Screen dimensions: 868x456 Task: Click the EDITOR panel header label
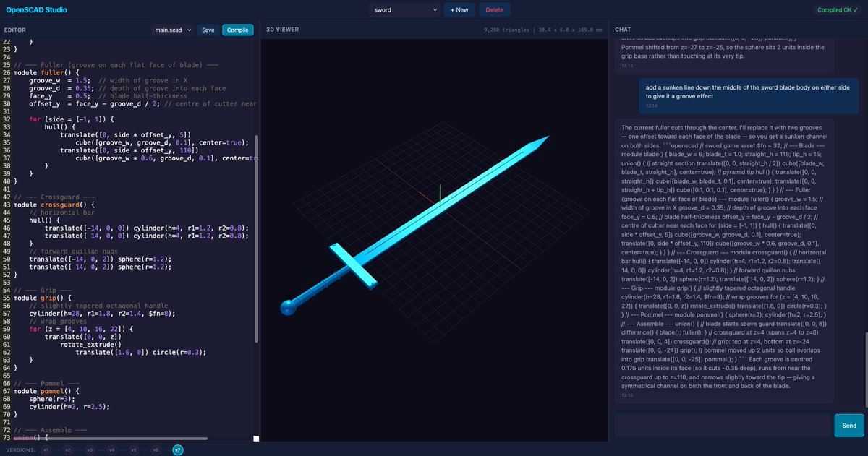click(15, 30)
